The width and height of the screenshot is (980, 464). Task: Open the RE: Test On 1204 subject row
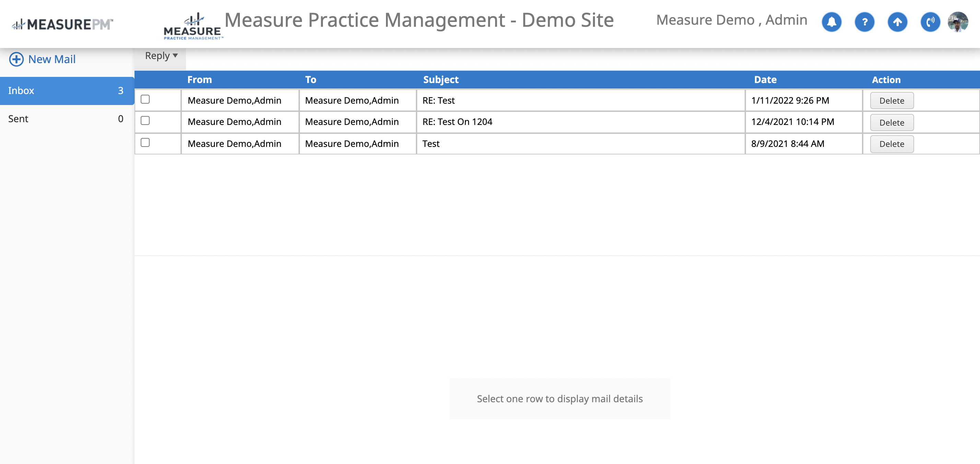[x=457, y=122]
